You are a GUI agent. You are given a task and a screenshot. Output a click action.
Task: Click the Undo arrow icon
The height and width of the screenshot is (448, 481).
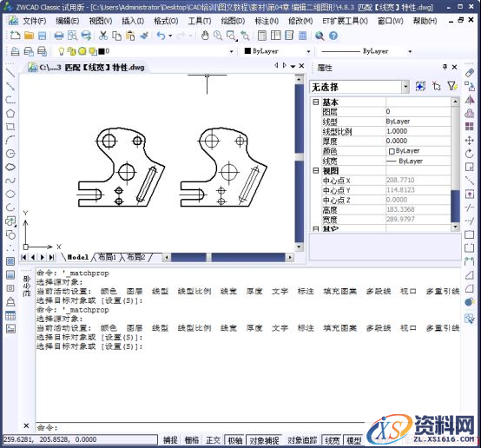161,36
